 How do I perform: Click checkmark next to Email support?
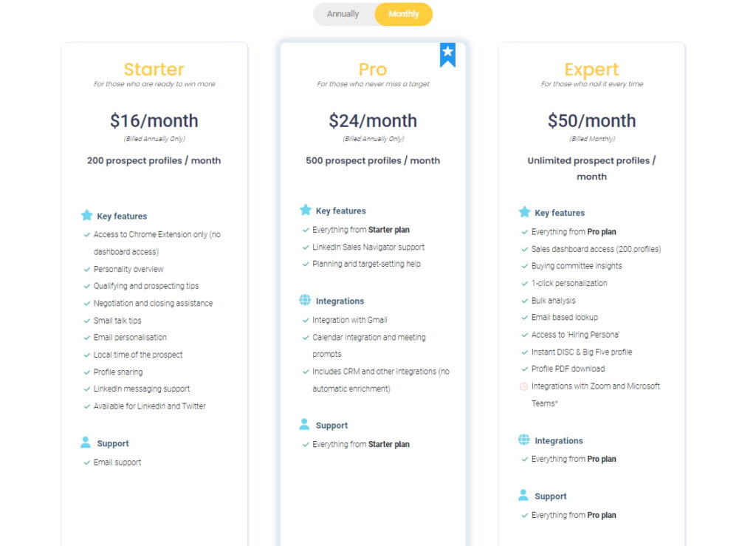pyautogui.click(x=87, y=463)
